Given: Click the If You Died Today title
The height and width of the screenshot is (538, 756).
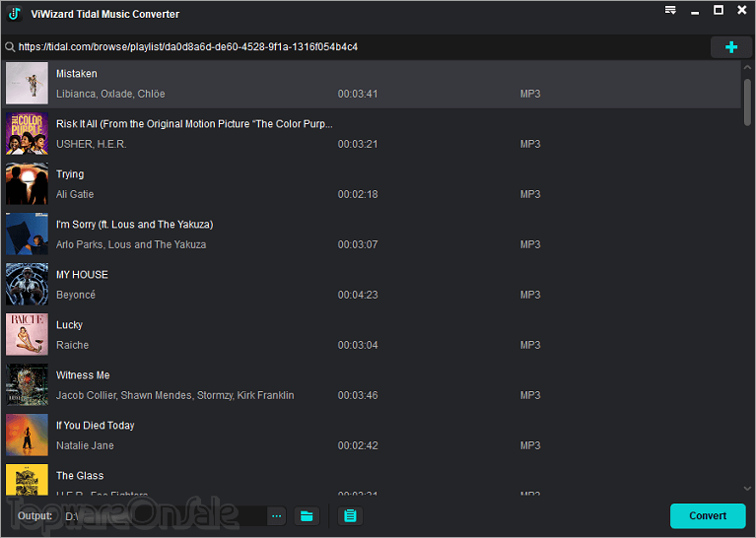Looking at the screenshot, I should [x=96, y=426].
